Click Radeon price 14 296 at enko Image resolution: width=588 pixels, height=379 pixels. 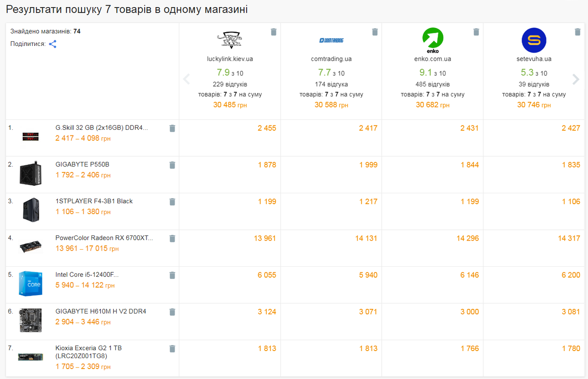[468, 238]
